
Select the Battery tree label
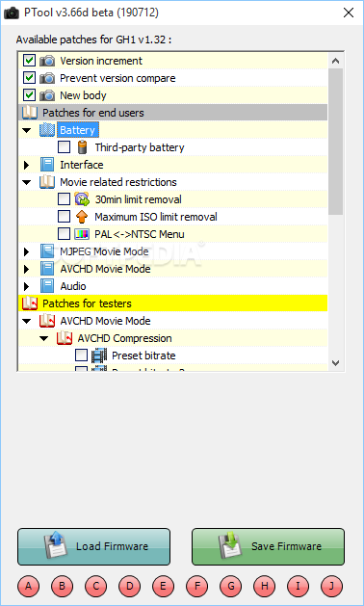coord(77,130)
